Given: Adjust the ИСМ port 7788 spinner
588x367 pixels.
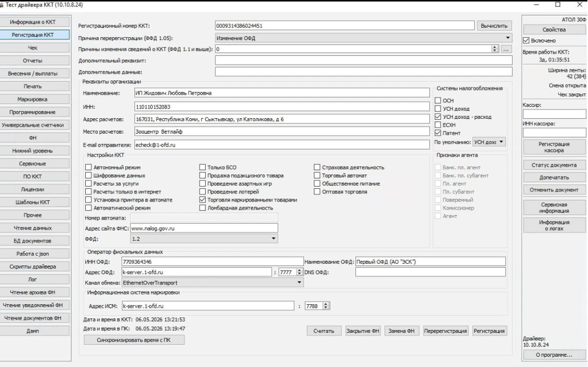Looking at the screenshot, I should tap(326, 306).
